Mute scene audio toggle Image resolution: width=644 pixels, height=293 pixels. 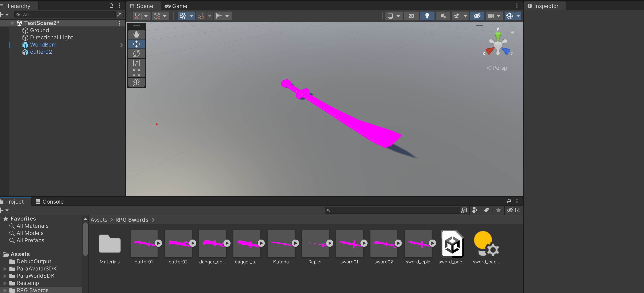(x=443, y=16)
